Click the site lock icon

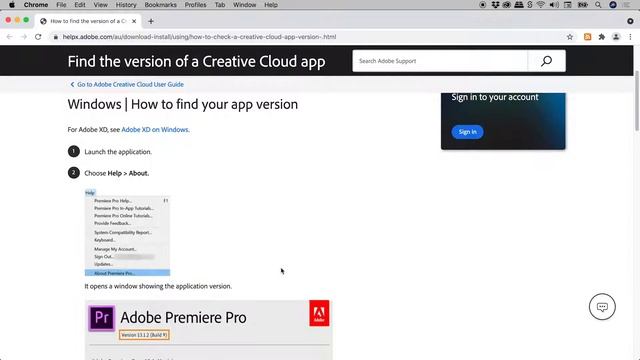56,37
